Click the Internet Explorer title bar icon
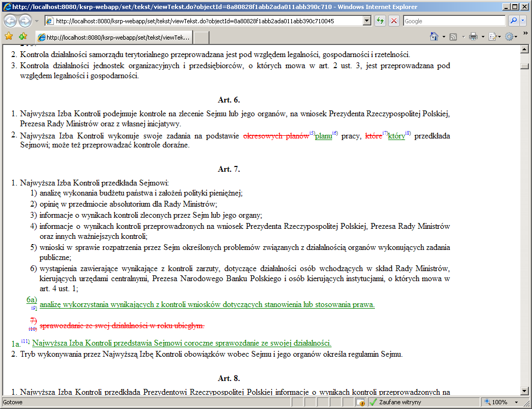The image size is (532, 409). pos(7,7)
